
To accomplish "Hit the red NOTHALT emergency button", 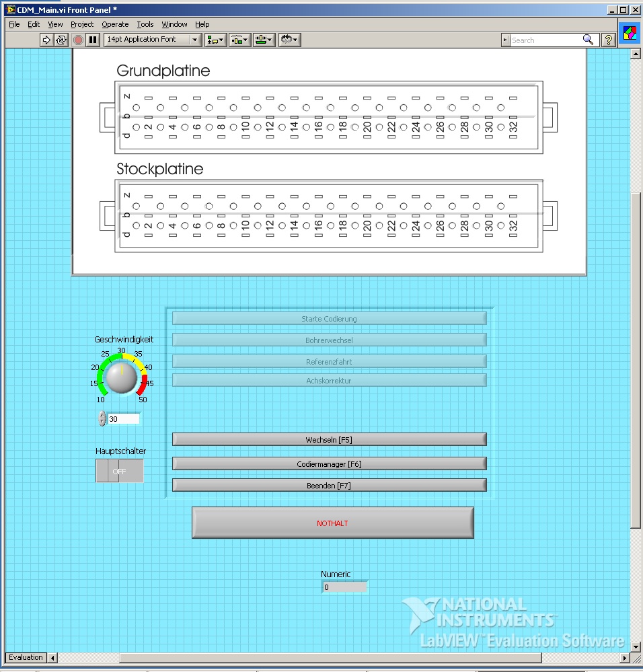I will coord(332,523).
